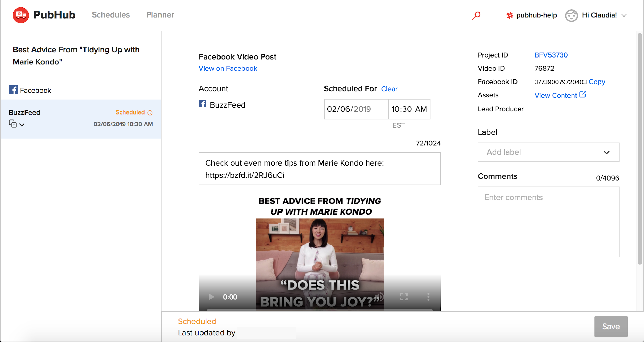The height and width of the screenshot is (342, 644).
Task: Click the PubHub truck logo icon
Action: (x=21, y=15)
